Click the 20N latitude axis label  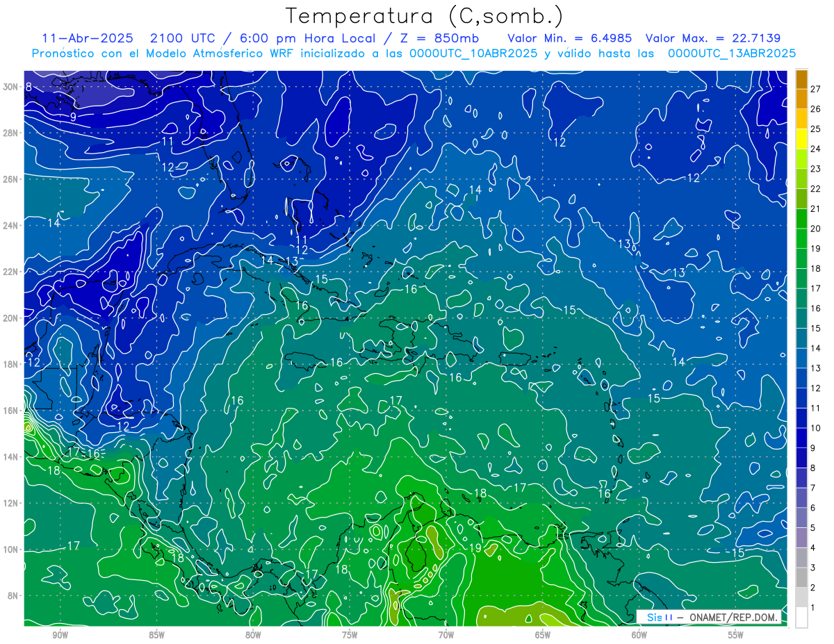[11, 318]
